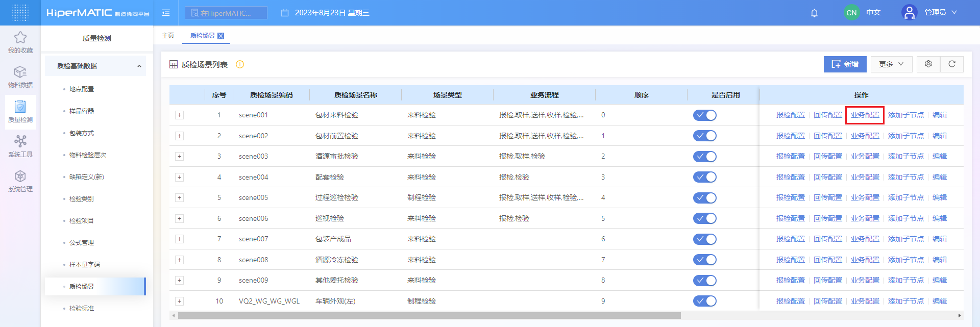Screen dimensions: 980x327
Task: Open the My Favorites star icon
Action: pos(20,37)
